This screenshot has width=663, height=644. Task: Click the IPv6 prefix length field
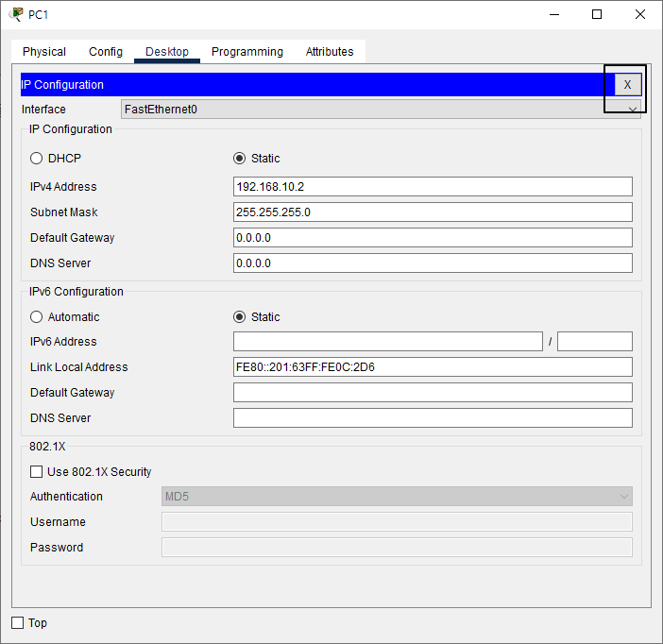click(594, 341)
